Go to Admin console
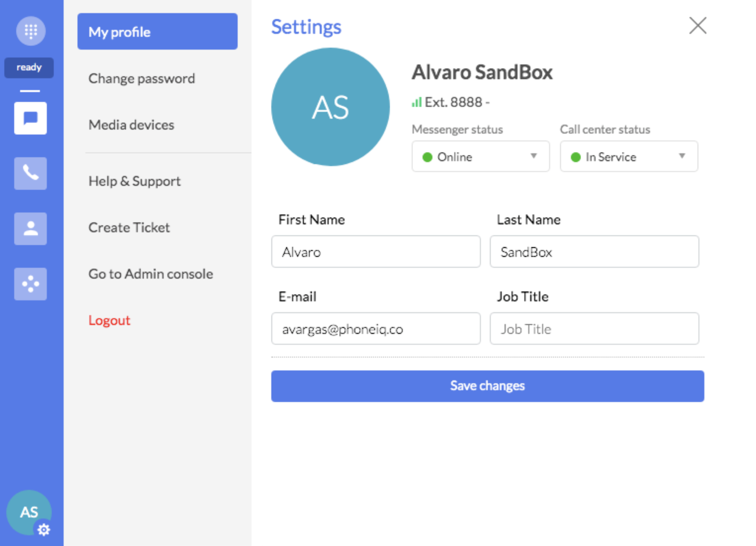This screenshot has width=756, height=546. tap(150, 274)
